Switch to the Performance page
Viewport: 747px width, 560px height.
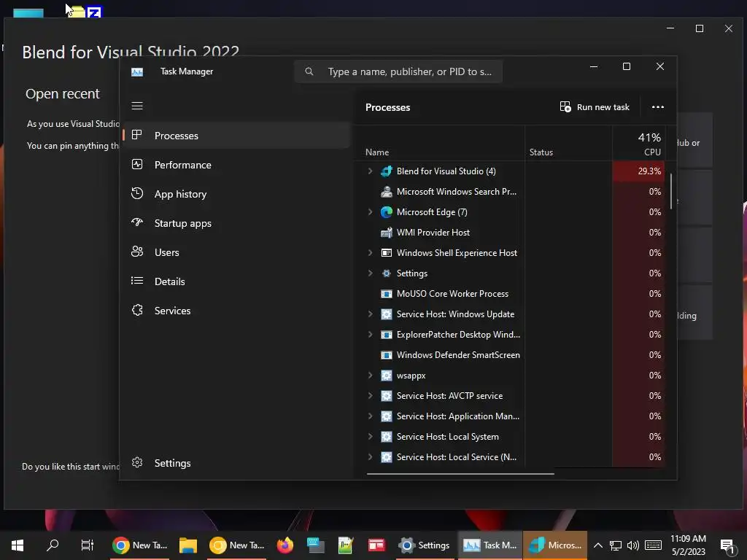point(237,165)
